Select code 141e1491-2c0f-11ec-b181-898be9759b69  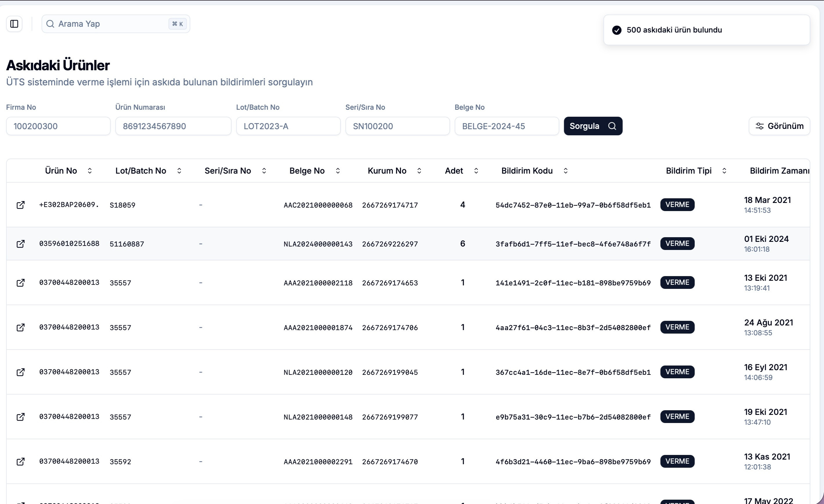[x=573, y=283]
